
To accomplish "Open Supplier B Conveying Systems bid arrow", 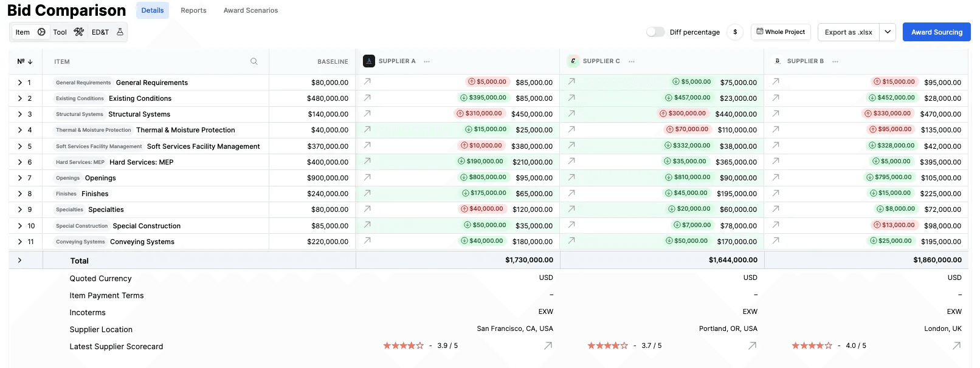I will [x=776, y=240].
